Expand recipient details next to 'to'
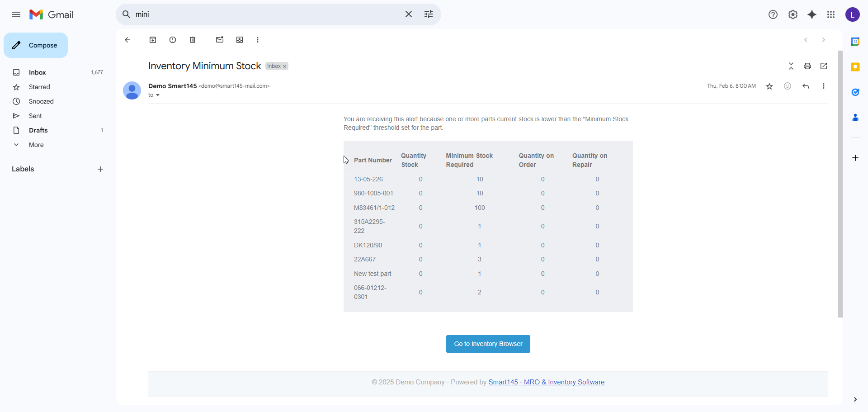This screenshot has height=412, width=868. coord(158,95)
